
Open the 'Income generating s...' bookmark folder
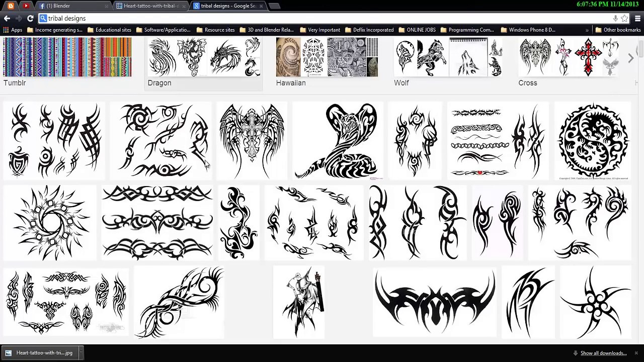pos(55,30)
